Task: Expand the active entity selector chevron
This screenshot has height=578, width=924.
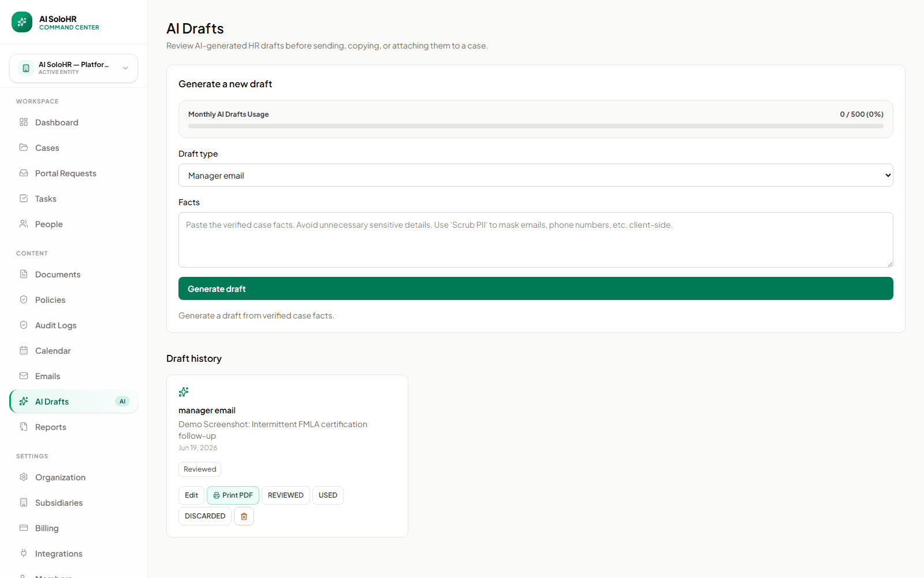Action: 125,68
